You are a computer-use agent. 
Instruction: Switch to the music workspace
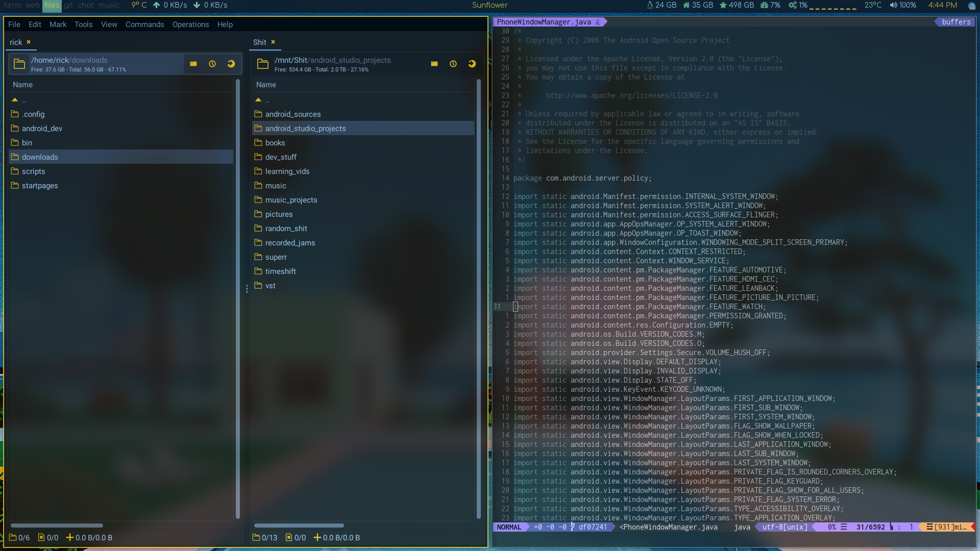109,5
